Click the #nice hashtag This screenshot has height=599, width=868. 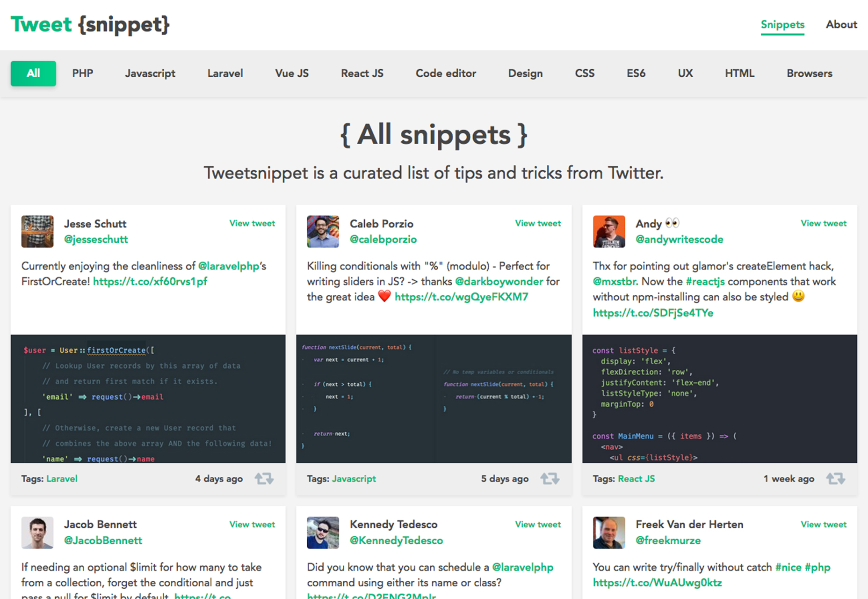[x=788, y=567]
